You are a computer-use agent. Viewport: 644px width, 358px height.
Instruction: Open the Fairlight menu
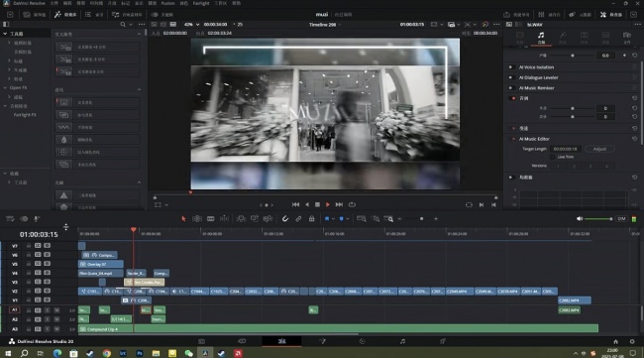201,3
